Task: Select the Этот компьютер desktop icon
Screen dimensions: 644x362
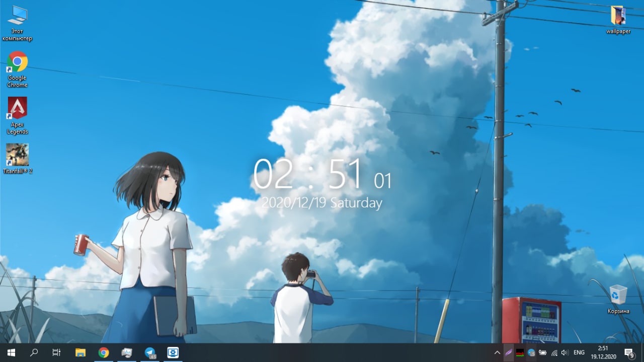Action: (17, 23)
